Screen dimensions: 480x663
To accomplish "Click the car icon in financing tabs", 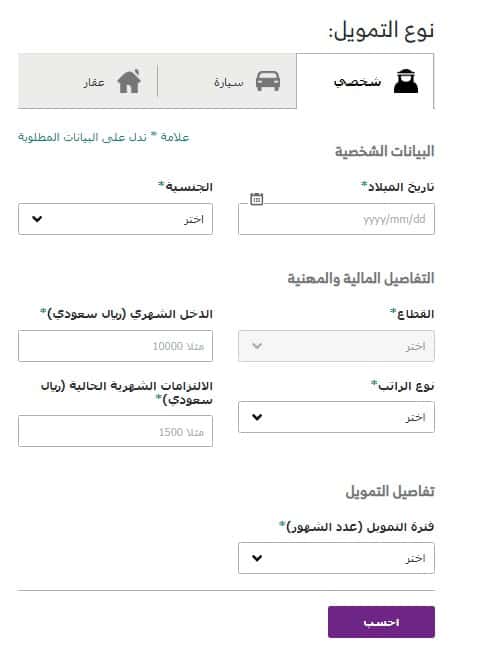I will coord(268,81).
